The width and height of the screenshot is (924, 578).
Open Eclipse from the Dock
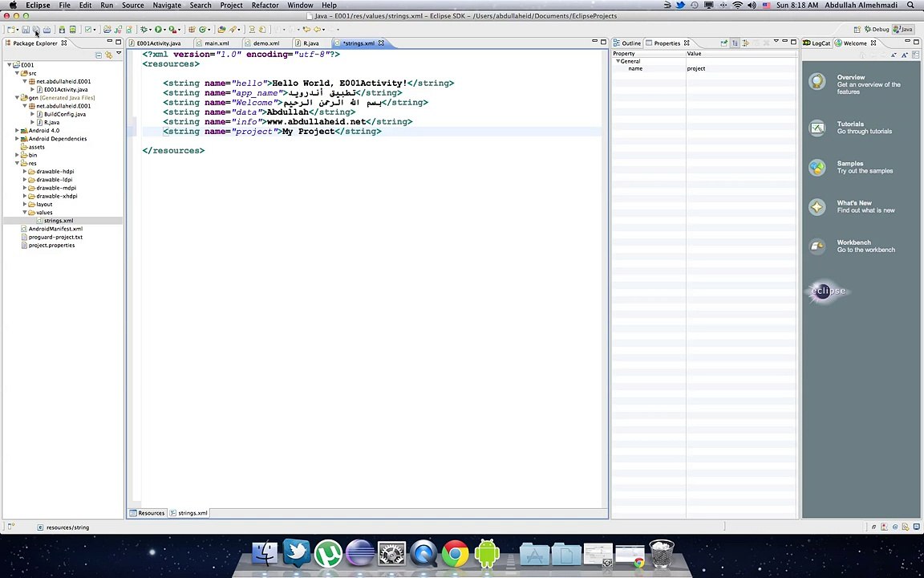(x=360, y=554)
